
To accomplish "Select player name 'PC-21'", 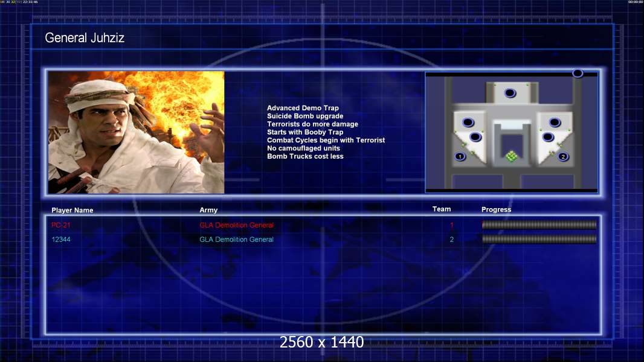I will click(61, 225).
